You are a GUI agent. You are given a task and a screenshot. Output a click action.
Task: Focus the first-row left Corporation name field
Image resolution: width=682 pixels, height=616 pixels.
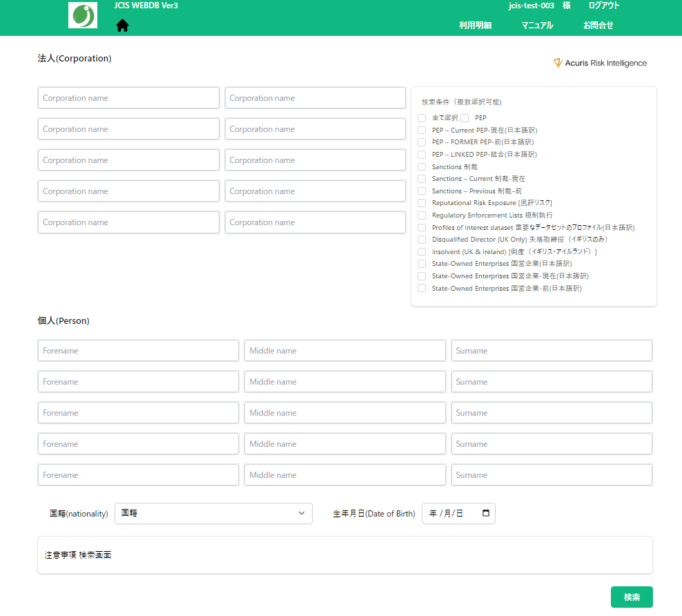(129, 98)
